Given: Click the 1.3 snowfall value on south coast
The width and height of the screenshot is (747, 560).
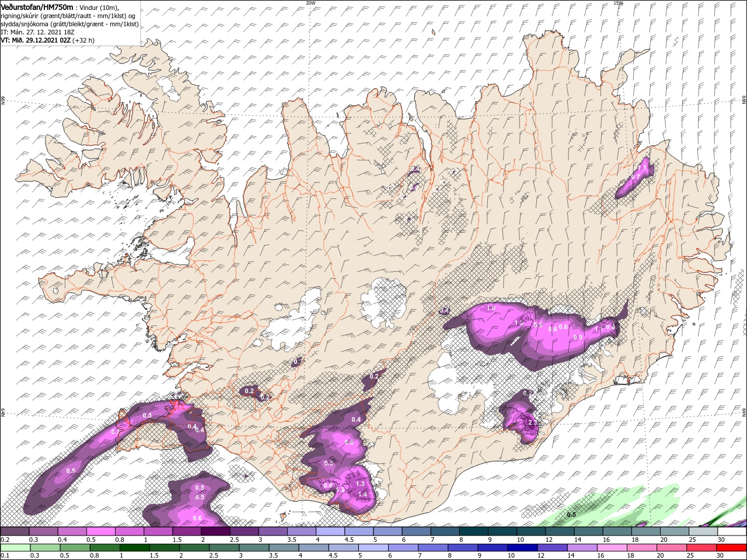Looking at the screenshot, I should tap(360, 484).
